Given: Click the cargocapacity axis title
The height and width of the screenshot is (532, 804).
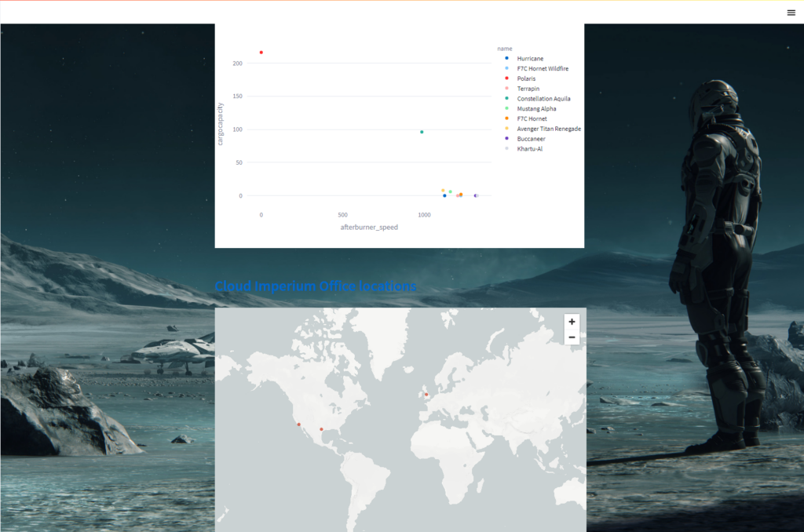Looking at the screenshot, I should [x=220, y=124].
